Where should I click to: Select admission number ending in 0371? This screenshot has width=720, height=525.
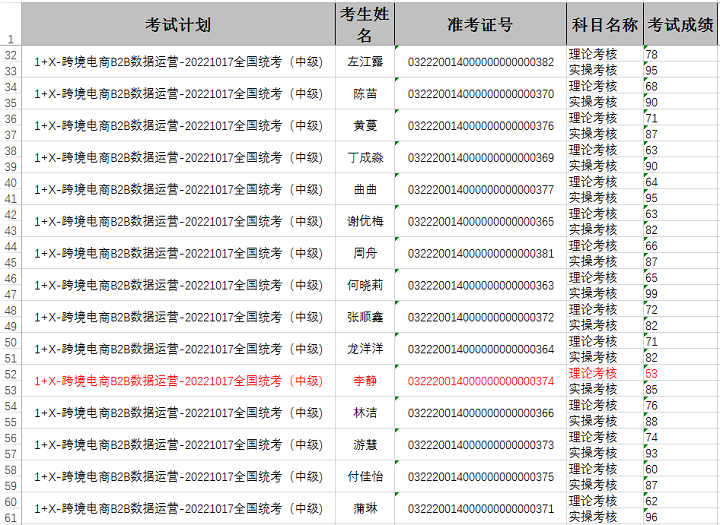click(x=480, y=508)
